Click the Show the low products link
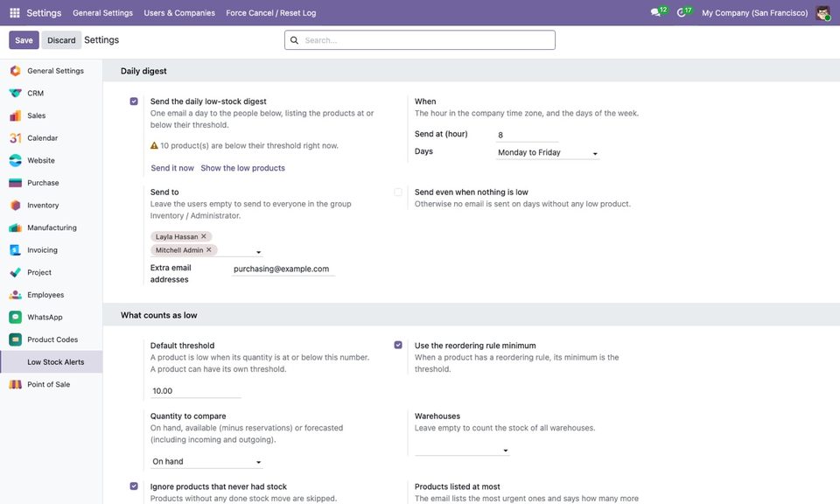The image size is (840, 504). click(242, 168)
